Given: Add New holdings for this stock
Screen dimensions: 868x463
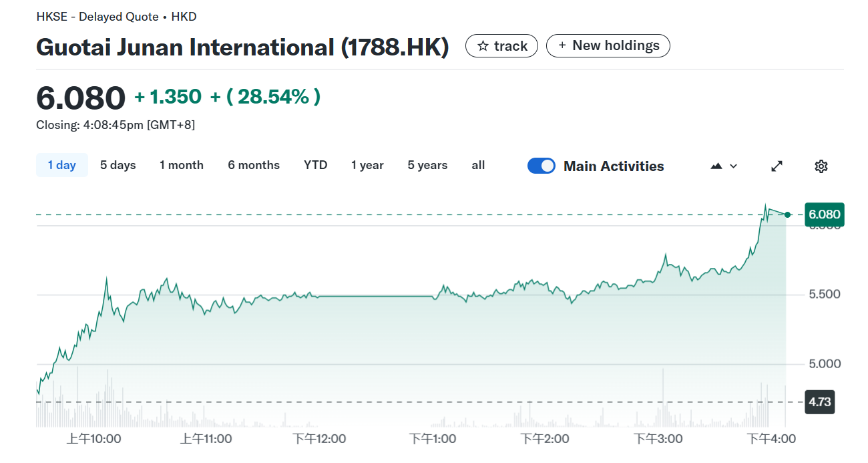Looking at the screenshot, I should [608, 45].
